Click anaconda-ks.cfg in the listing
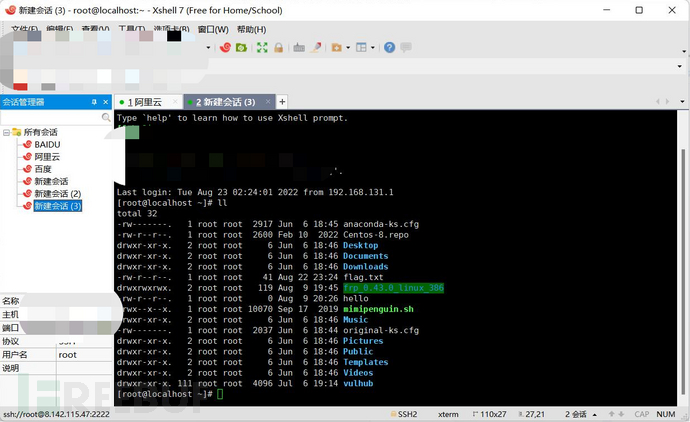Image resolution: width=690 pixels, height=422 pixels. pos(381,224)
